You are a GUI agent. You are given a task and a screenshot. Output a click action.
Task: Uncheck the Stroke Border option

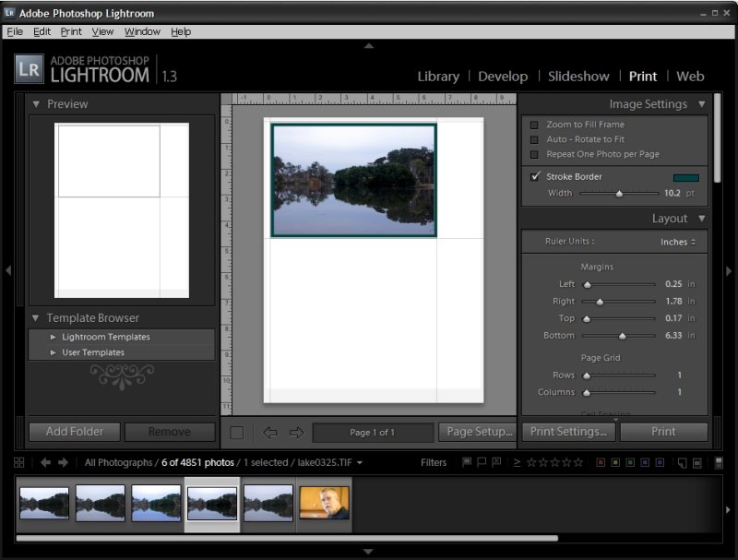pyautogui.click(x=535, y=176)
